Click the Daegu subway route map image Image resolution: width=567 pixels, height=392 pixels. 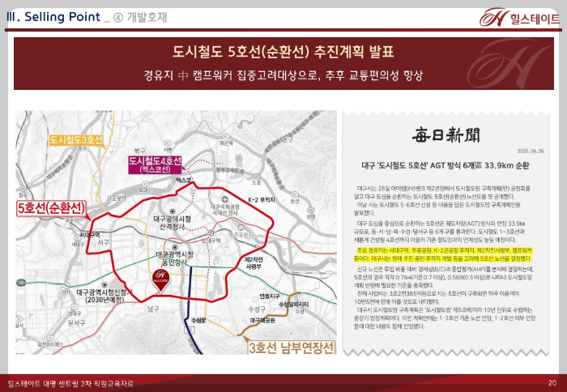176,232
